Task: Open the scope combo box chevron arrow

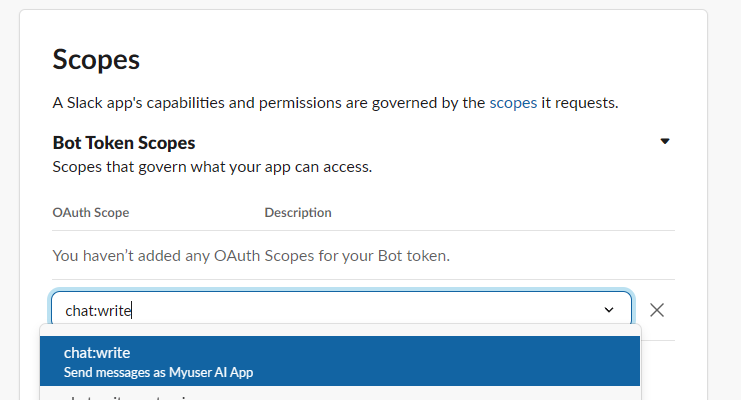Action: (x=609, y=310)
